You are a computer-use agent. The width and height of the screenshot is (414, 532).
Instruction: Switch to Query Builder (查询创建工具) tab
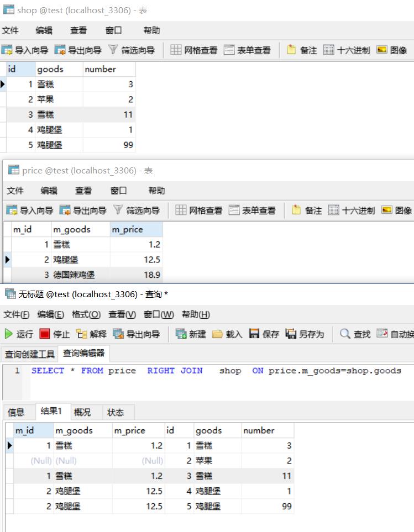[30, 354]
